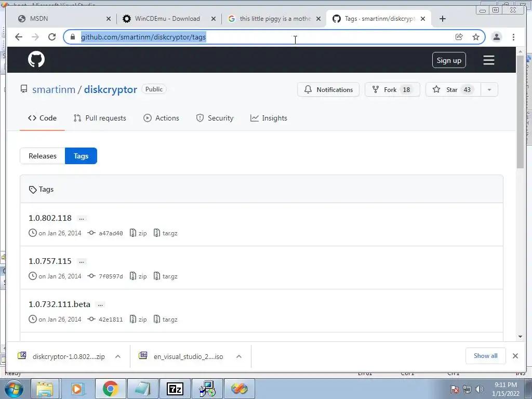The height and width of the screenshot is (399, 532).
Task: Click the Notifications button
Action: tap(328, 89)
